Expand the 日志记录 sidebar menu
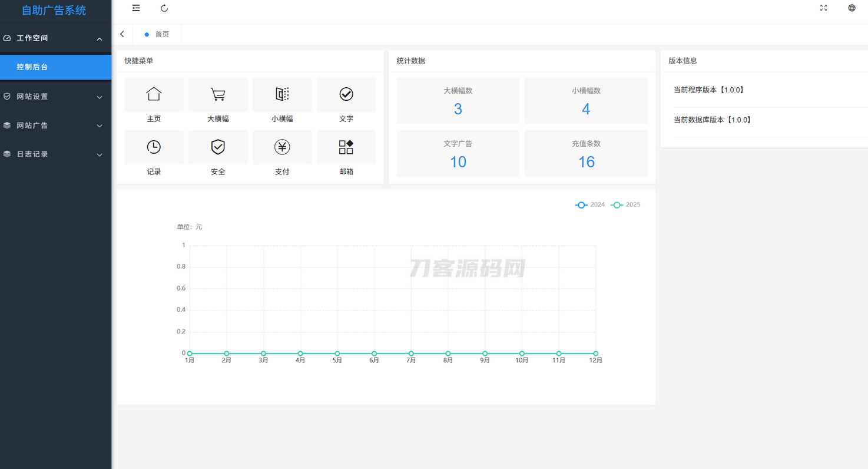This screenshot has height=469, width=868. [55, 154]
